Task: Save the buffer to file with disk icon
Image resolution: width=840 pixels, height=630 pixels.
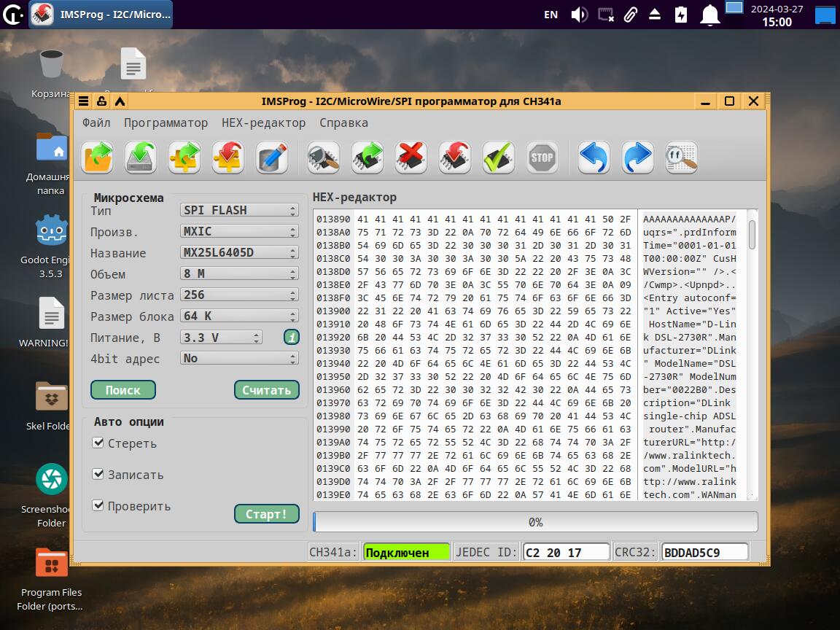Action: [141, 157]
